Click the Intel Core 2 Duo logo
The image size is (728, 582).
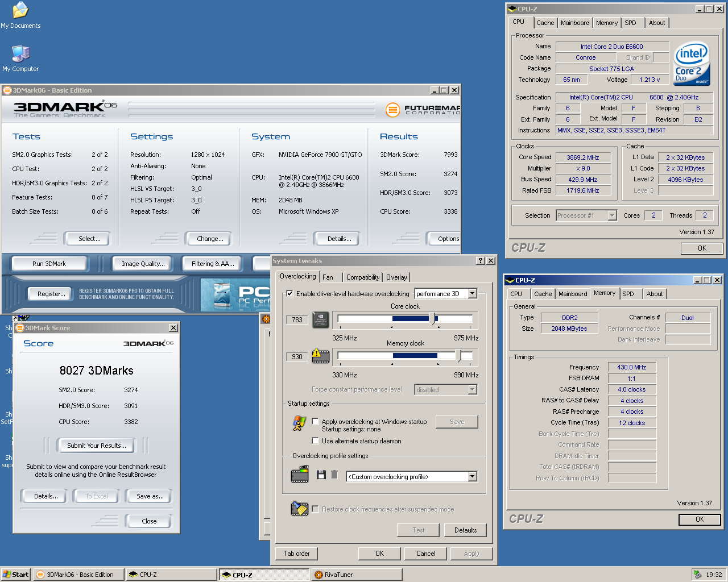pyautogui.click(x=692, y=64)
